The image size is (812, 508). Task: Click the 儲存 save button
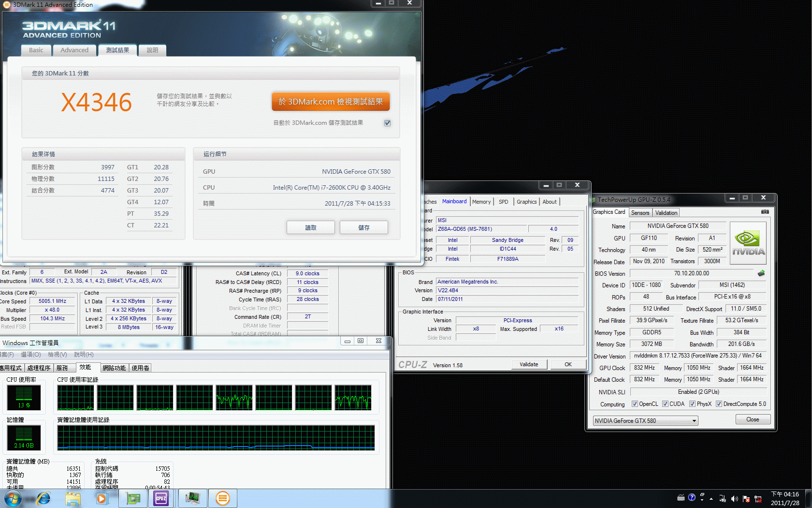[x=364, y=227]
